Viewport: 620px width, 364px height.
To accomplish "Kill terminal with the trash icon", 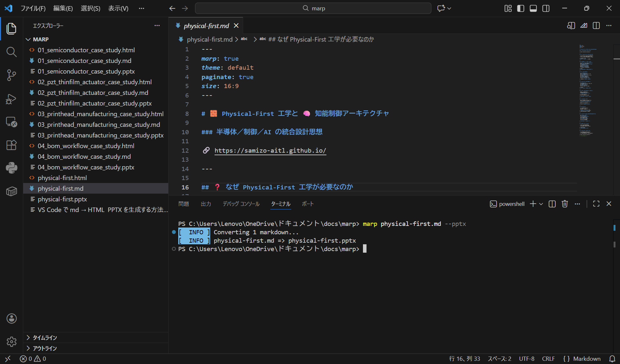I will 565,204.
